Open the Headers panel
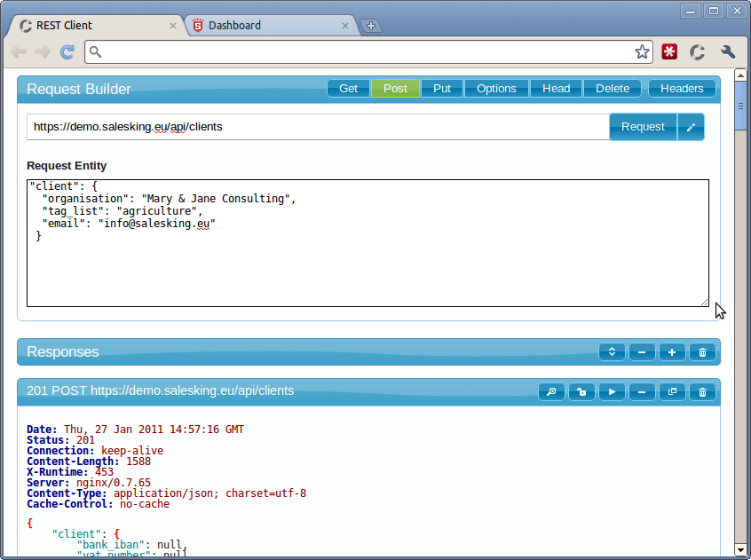 point(682,89)
